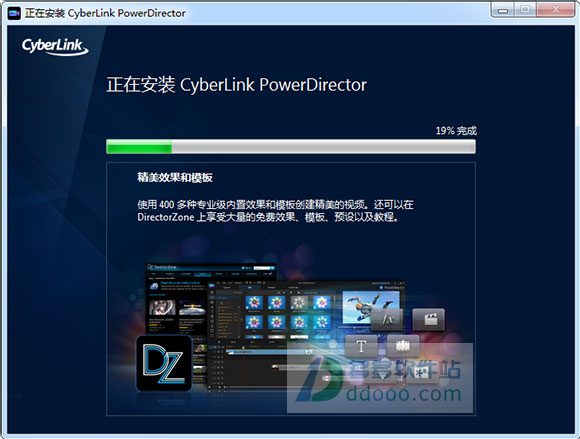Click the 精美效果和模板 heading
The image size is (580, 439).
[x=175, y=178]
